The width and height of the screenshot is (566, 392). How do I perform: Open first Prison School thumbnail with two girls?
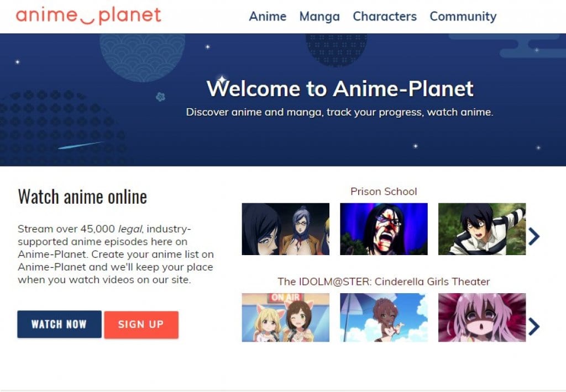(x=286, y=229)
